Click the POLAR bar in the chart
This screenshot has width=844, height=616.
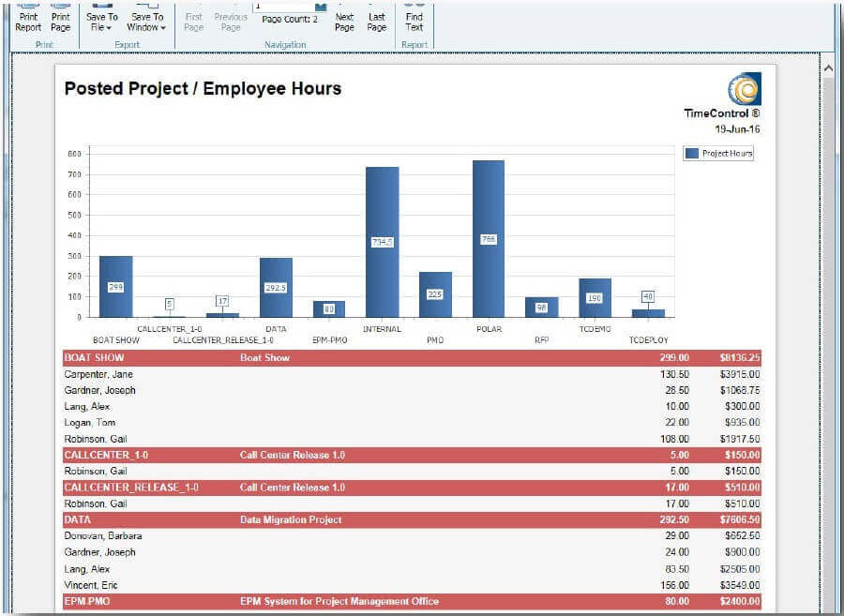(489, 239)
